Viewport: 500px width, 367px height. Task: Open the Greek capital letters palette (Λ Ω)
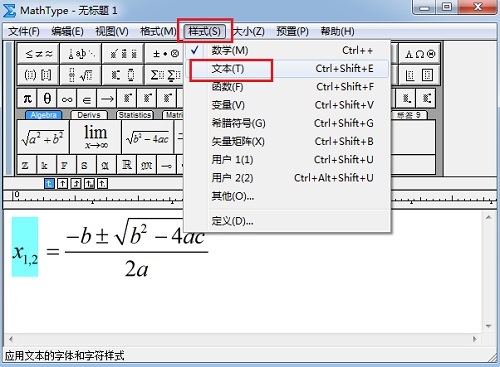[420, 53]
